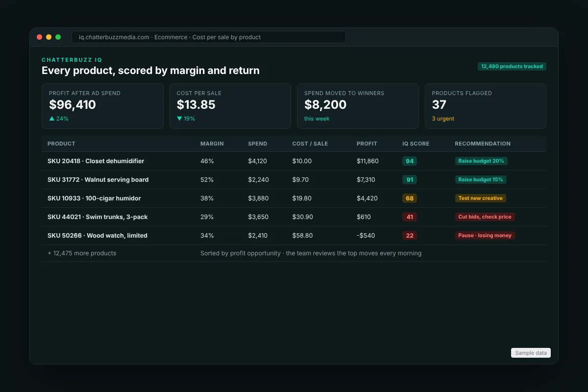588x392 pixels.
Task: Click the green up-triangle next to 24%
Action: (x=51, y=119)
